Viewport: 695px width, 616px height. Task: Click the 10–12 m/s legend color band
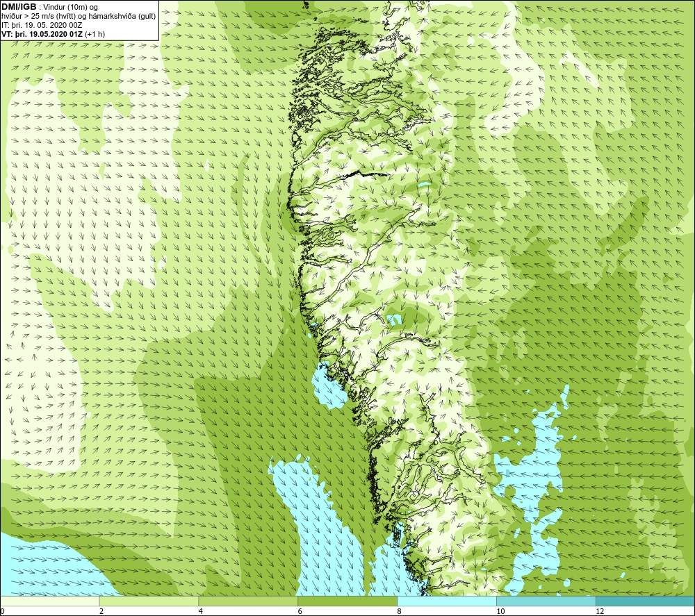[546, 601]
